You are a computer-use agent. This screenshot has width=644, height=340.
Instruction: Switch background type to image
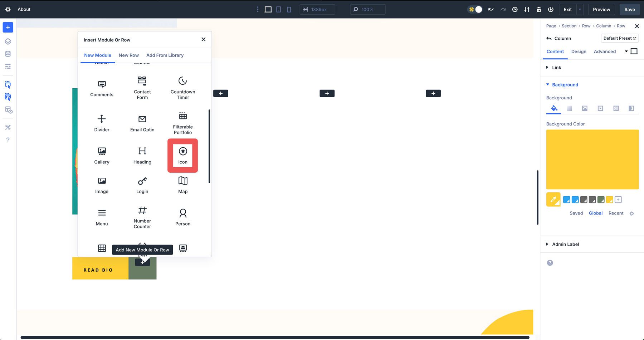tap(585, 108)
